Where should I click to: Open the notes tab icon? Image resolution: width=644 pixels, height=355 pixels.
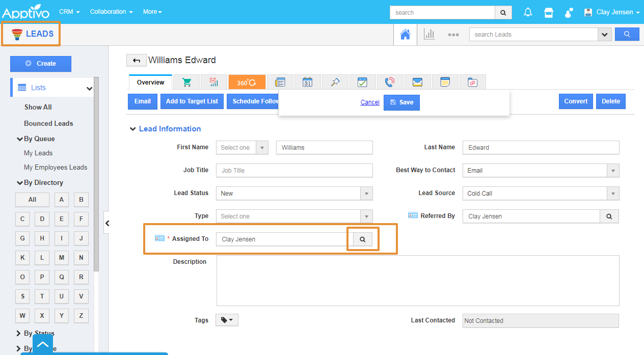445,82
